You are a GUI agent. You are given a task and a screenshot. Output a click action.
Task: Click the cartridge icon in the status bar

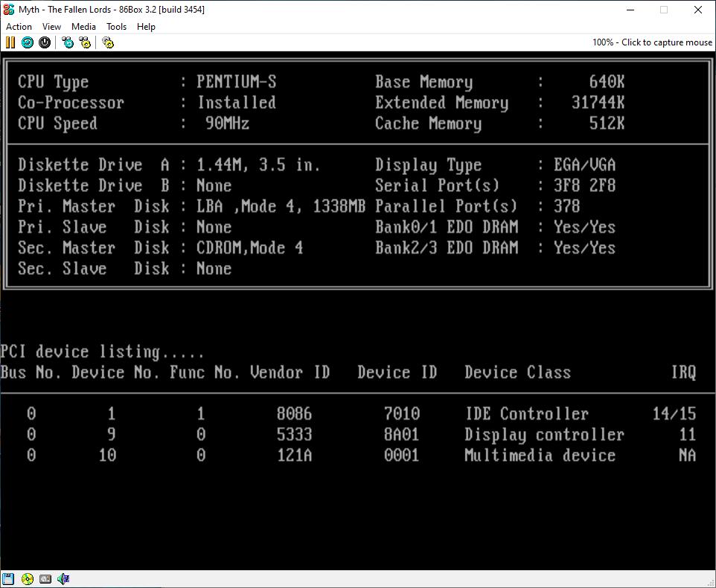(45, 578)
